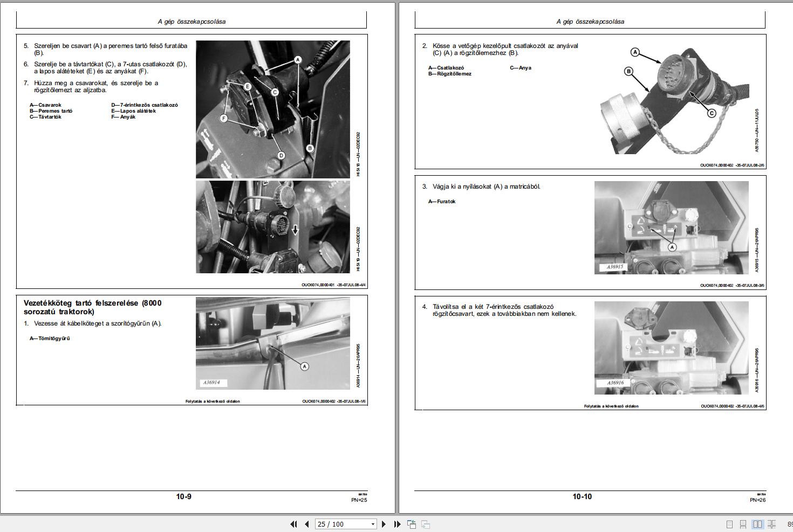Click heading 'Vezetékköteg tartó felszerelése'
This screenshot has width=793, height=532.
(92, 307)
